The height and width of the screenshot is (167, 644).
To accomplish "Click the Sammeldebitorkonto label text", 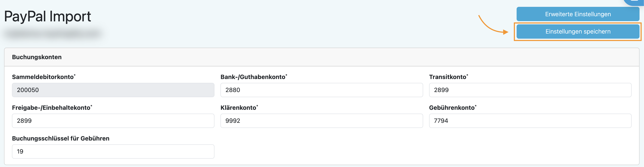I will 43,77.
